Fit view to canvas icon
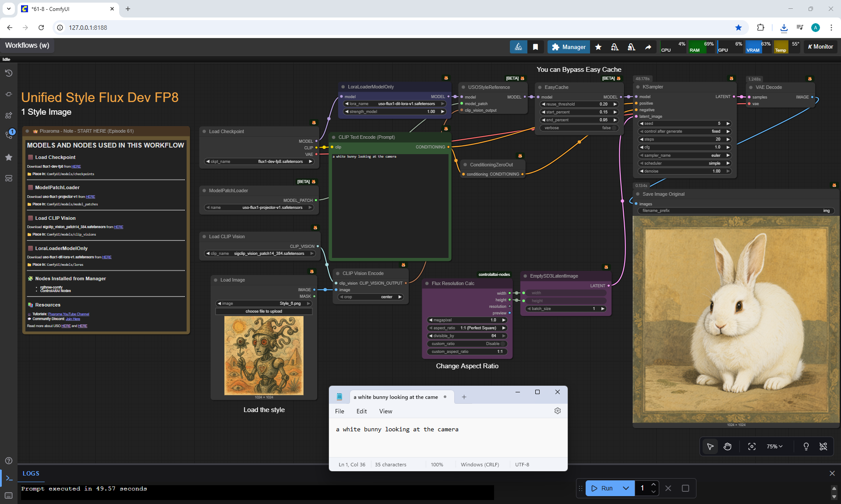Screen dimensions: 841x504 point(752,446)
